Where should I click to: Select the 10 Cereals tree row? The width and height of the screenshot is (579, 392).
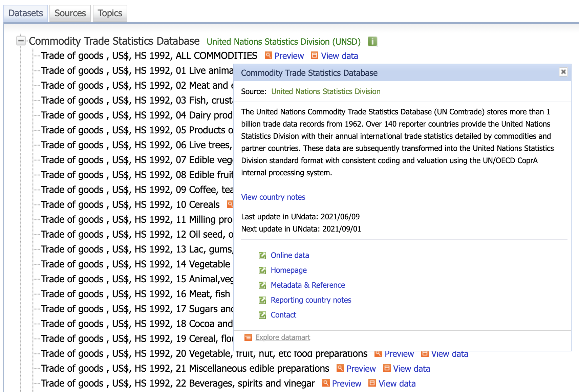click(130, 204)
